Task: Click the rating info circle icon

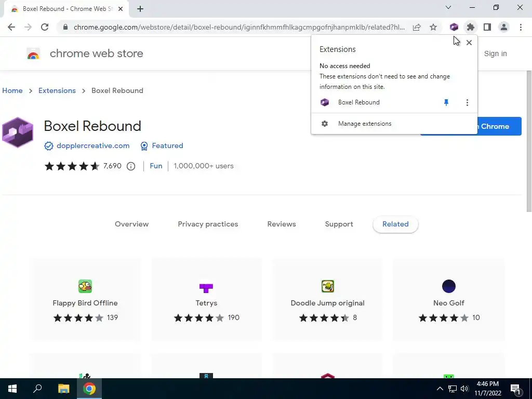Action: [x=131, y=166]
